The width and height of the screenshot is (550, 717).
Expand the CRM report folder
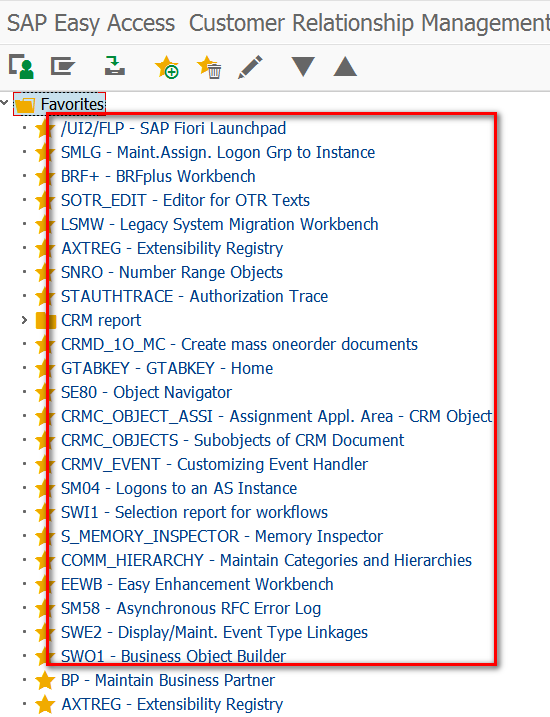pos(24,320)
